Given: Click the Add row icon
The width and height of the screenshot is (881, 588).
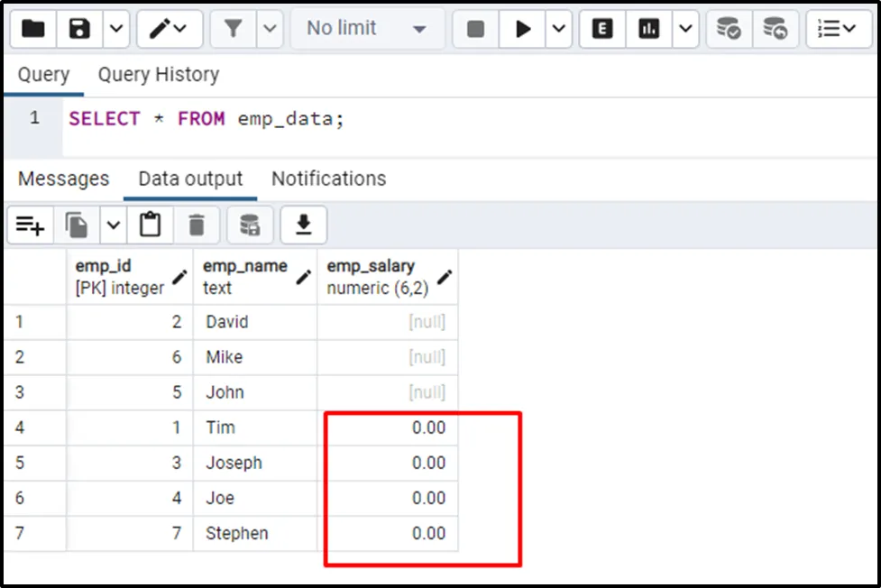Looking at the screenshot, I should tap(30, 225).
